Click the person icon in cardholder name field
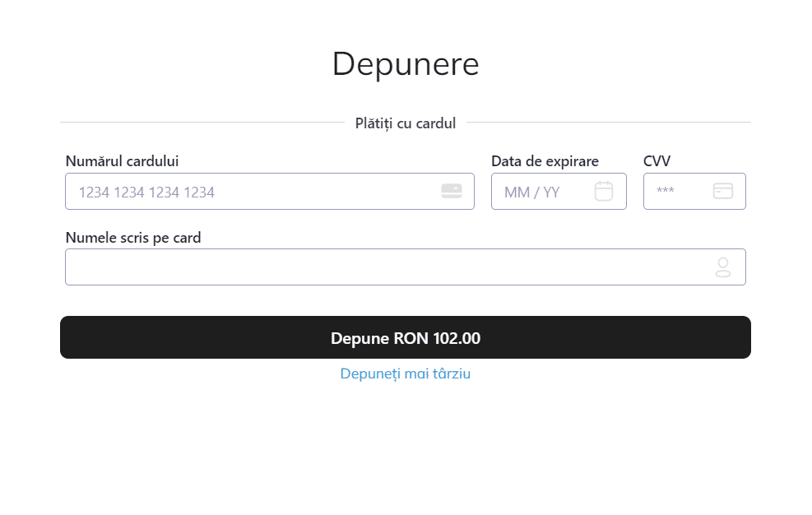Screen dimensions: 812x515 tap(722, 267)
